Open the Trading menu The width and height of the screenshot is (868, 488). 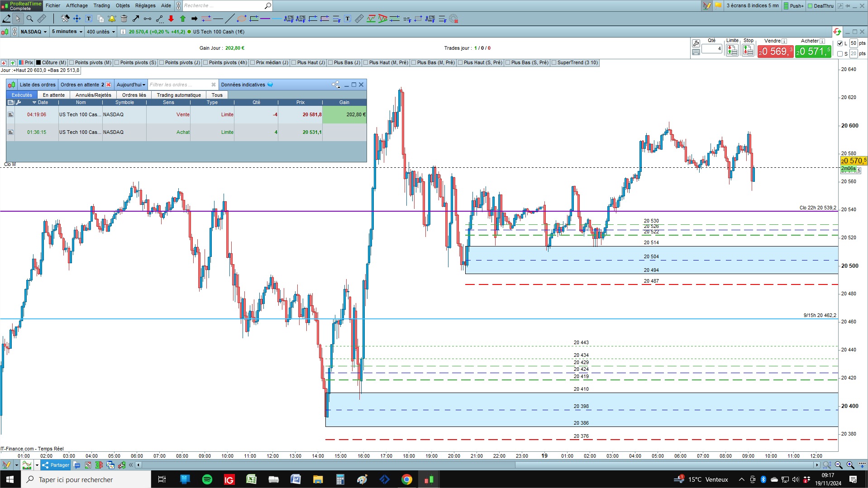click(x=101, y=5)
